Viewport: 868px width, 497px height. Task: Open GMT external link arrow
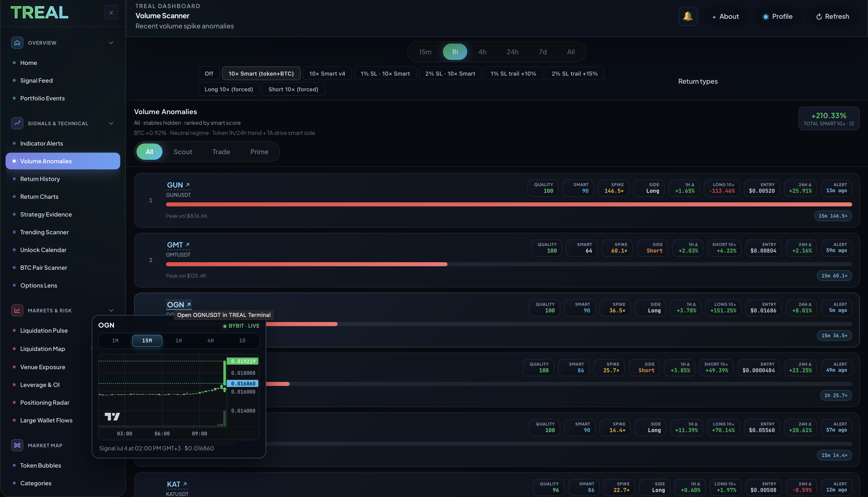pyautogui.click(x=188, y=245)
